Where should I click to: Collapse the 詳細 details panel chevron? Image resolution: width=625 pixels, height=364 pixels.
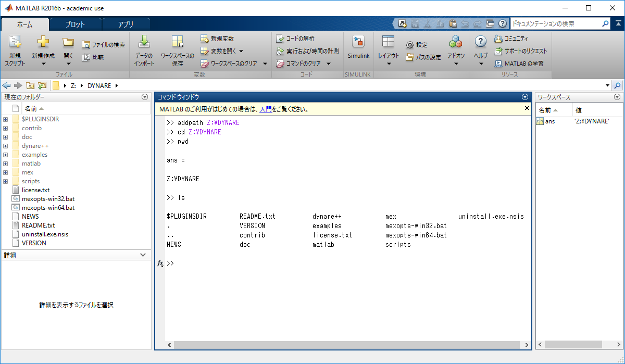143,255
